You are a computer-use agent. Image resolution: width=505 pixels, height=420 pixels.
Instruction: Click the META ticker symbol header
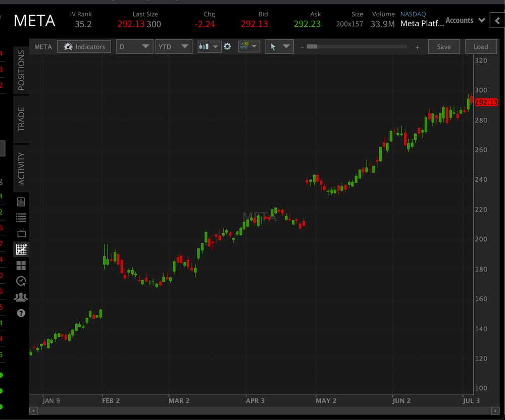34,21
